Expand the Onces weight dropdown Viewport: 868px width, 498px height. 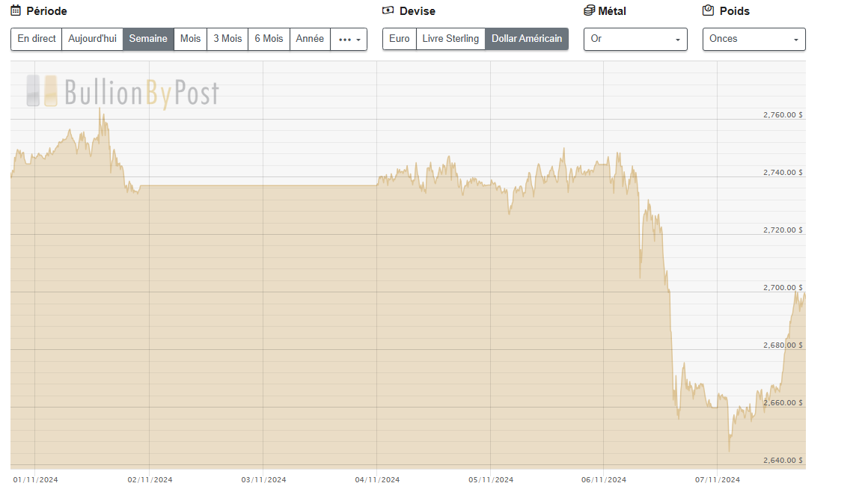click(x=754, y=39)
